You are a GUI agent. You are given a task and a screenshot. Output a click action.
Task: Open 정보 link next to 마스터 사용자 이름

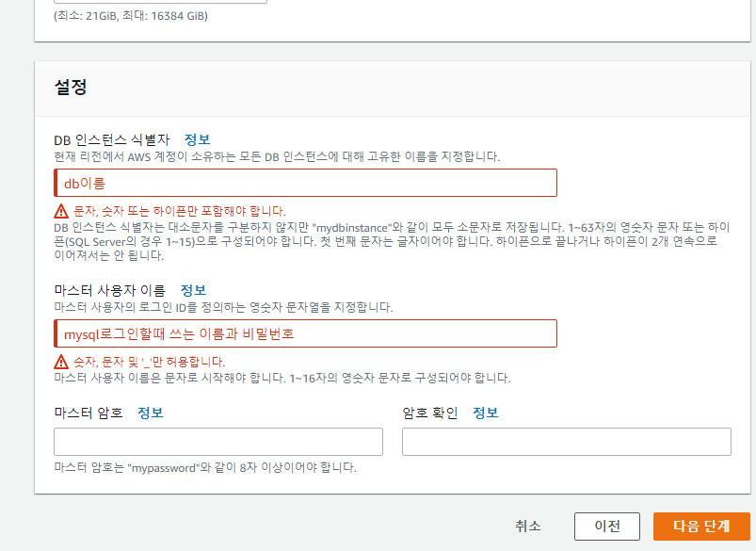[x=193, y=290]
